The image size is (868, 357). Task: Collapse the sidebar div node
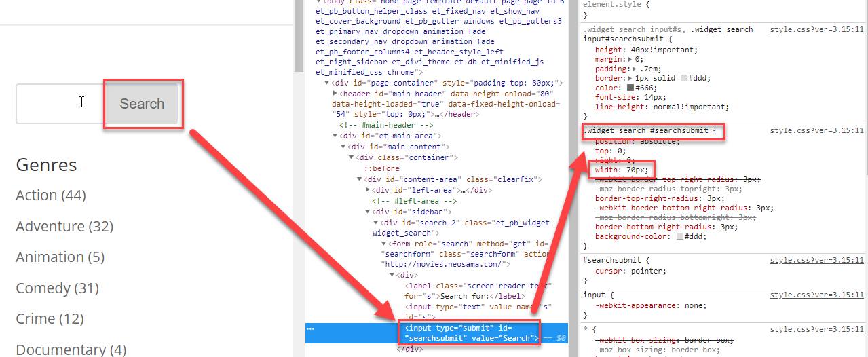pos(368,212)
